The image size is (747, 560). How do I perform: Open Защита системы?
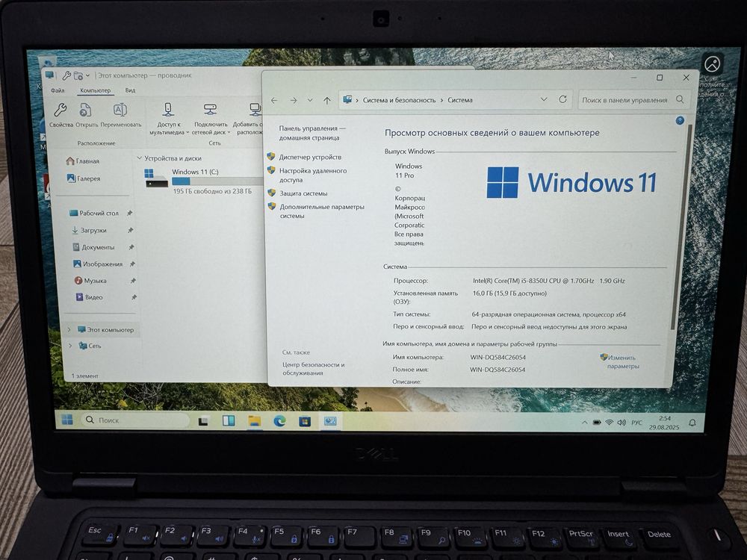303,193
